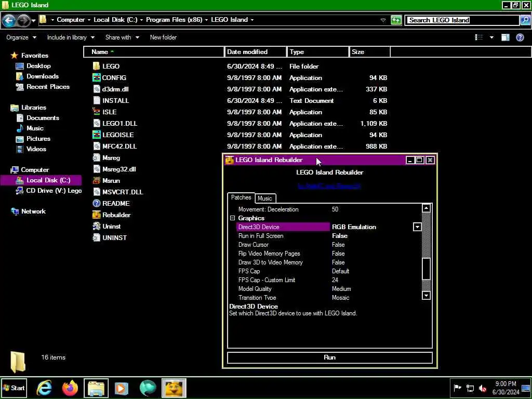Select the LEGO1.DLL file icon
532x399 pixels.
tap(96, 124)
